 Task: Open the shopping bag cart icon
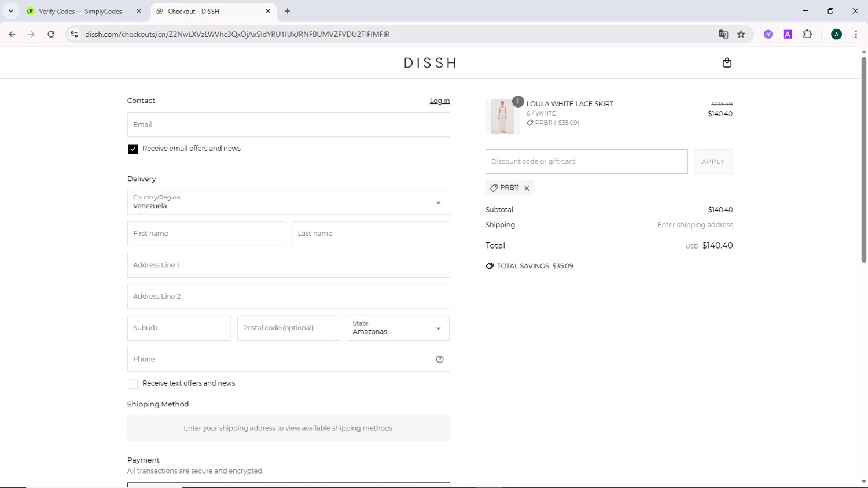727,63
